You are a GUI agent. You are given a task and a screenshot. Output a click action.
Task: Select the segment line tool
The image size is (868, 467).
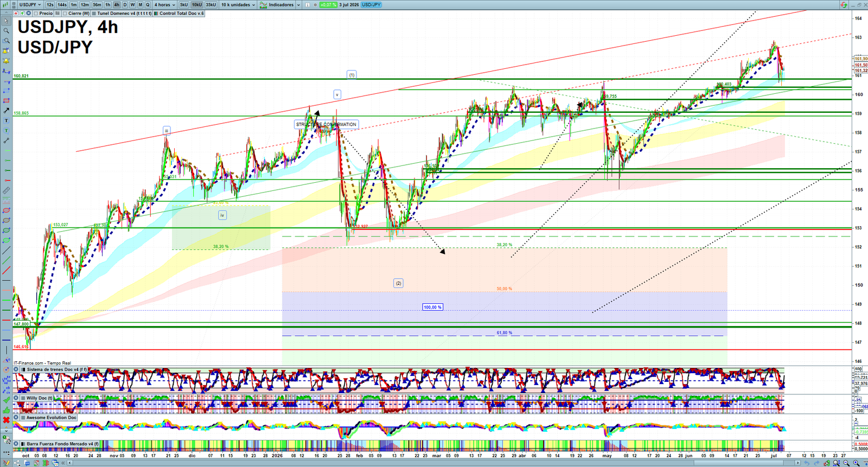[6, 140]
